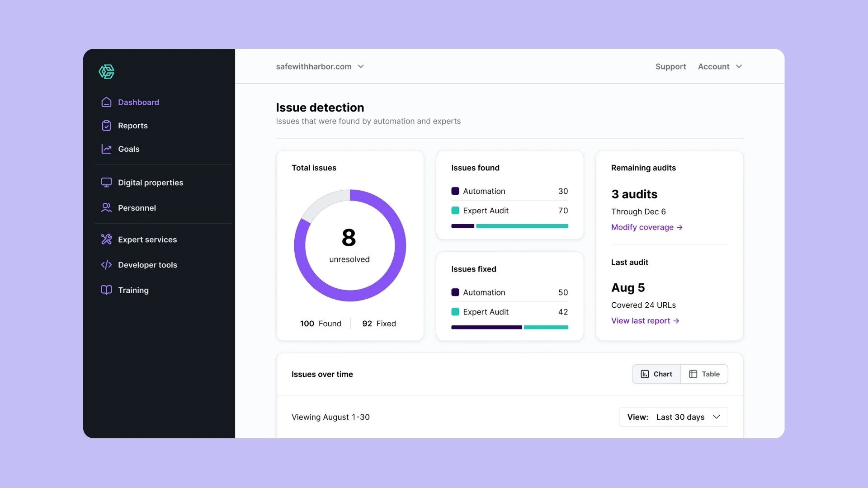Click the Issues found progress bar

[x=509, y=226]
